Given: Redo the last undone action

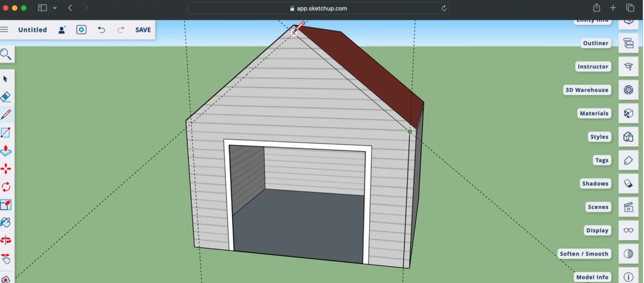Looking at the screenshot, I should point(121,30).
